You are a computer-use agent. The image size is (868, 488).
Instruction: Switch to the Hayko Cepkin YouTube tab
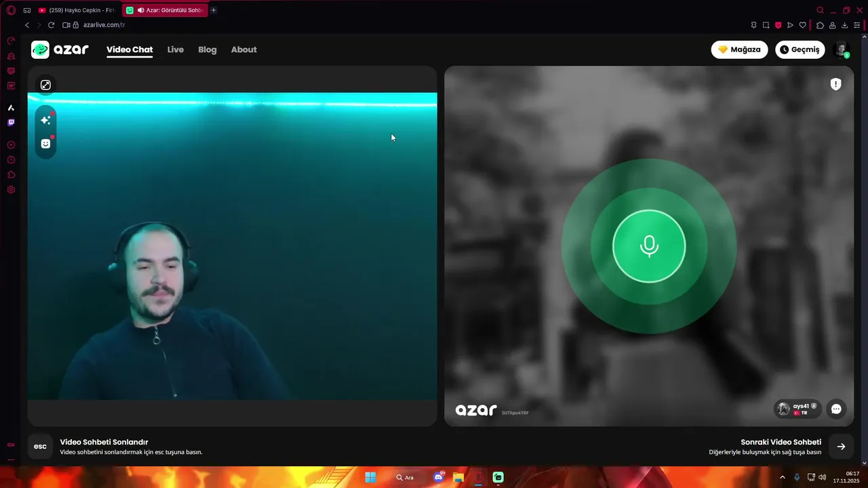click(77, 10)
